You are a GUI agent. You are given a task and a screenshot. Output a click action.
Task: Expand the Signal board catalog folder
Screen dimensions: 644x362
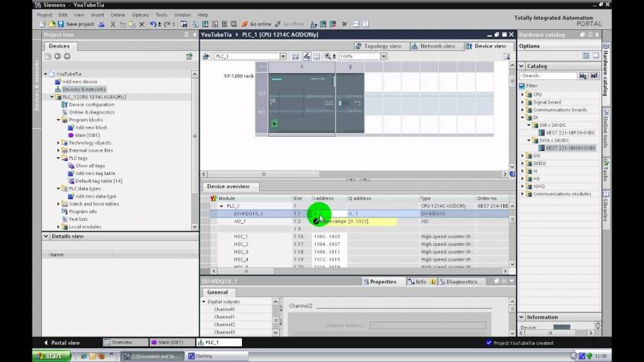coord(523,103)
